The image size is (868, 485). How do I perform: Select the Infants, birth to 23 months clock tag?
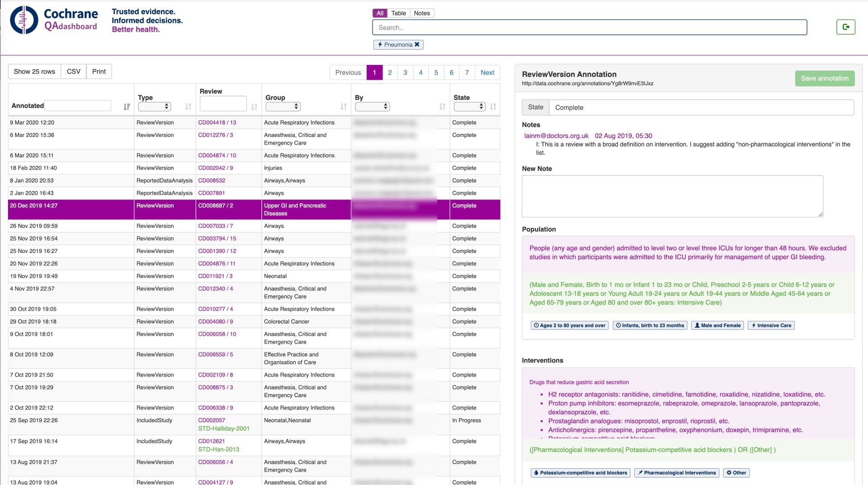[650, 325]
